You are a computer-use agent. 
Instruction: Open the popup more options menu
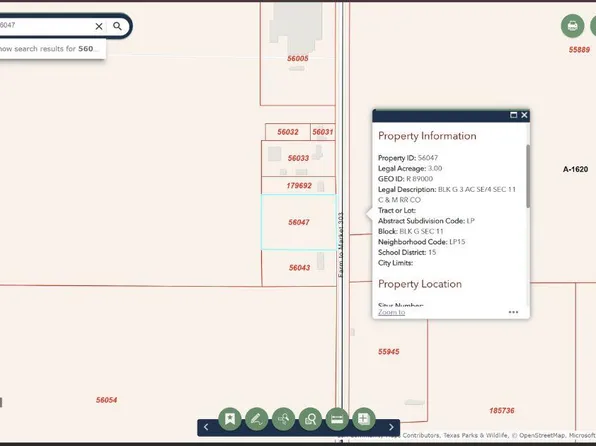(x=513, y=312)
